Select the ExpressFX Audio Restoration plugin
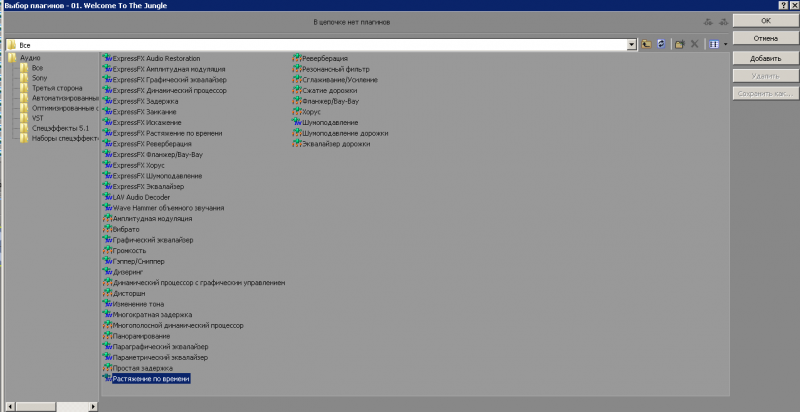 (156, 58)
